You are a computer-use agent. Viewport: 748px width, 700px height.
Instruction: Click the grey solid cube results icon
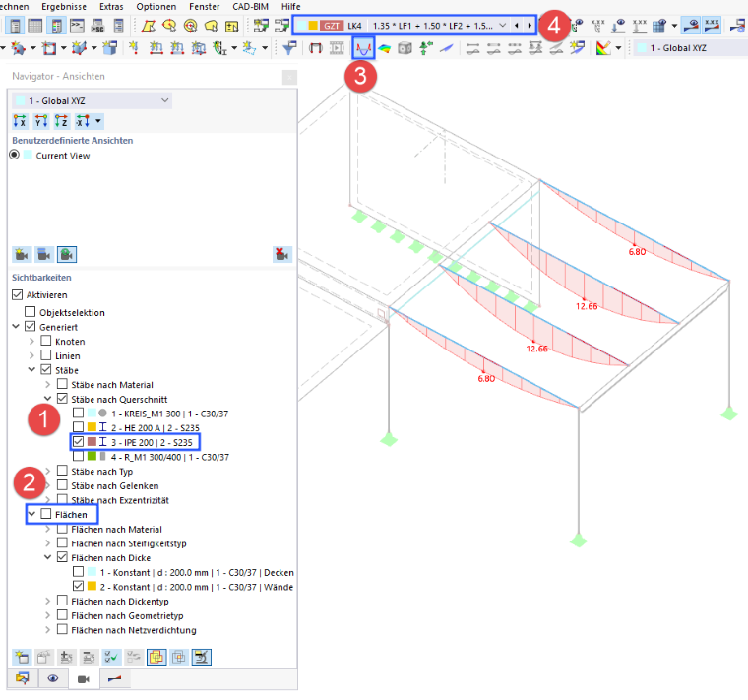pos(405,48)
